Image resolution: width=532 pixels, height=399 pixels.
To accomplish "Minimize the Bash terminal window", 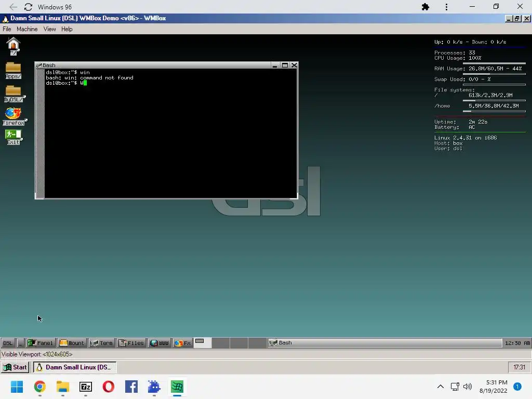I will [275, 65].
